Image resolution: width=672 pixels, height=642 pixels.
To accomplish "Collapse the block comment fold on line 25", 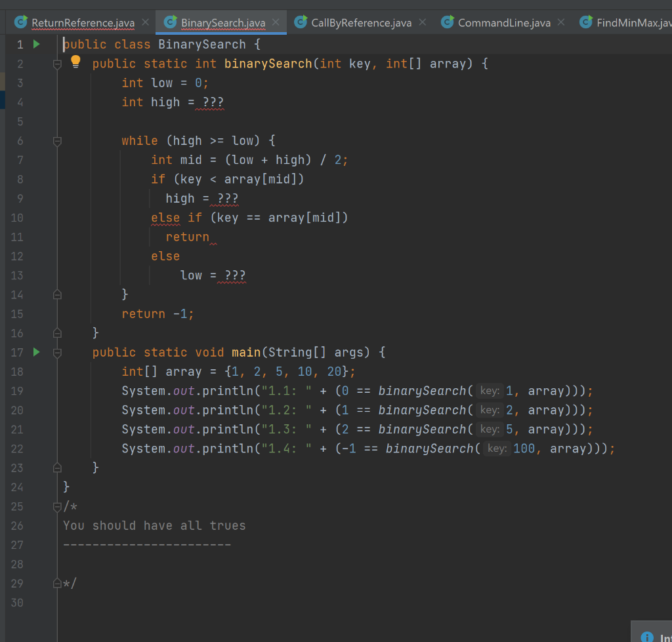I will click(57, 507).
